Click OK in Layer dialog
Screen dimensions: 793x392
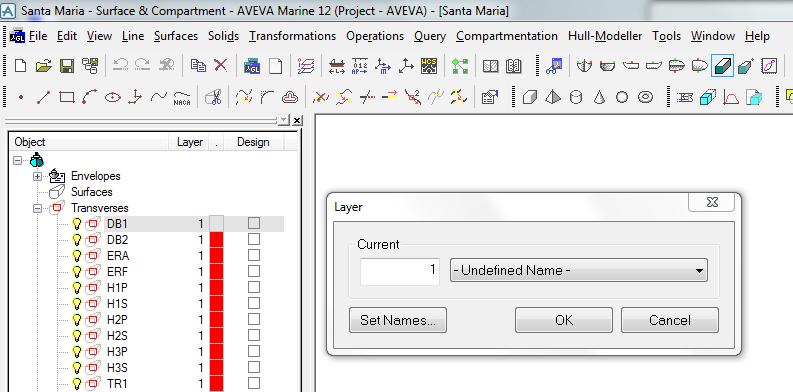pyautogui.click(x=564, y=320)
